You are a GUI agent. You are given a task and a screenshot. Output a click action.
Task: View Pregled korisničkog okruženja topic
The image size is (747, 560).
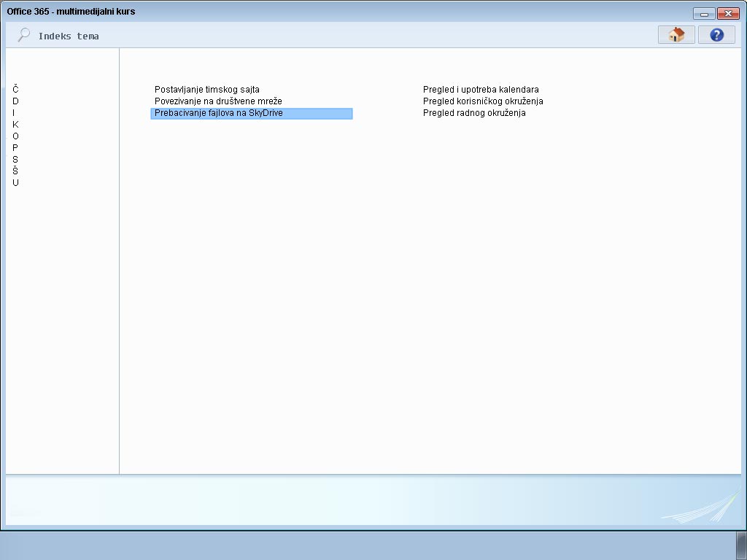(x=483, y=101)
